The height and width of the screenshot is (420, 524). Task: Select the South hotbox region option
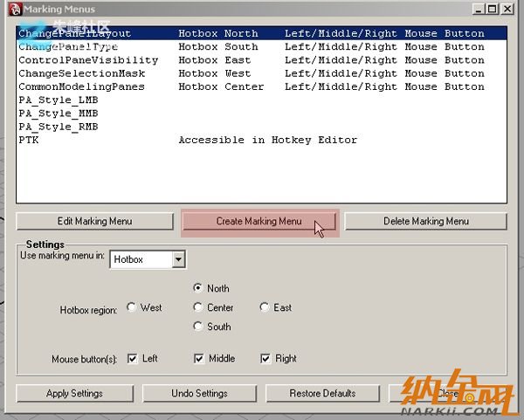point(198,327)
